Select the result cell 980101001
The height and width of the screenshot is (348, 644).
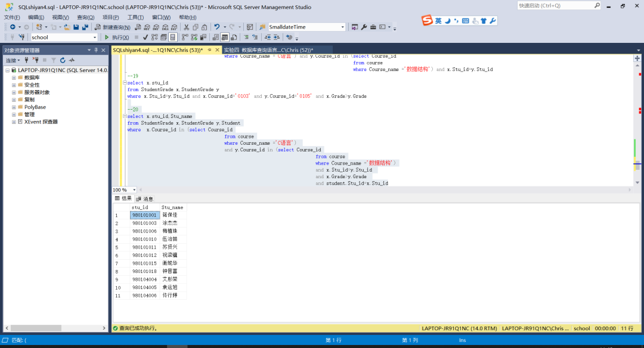[144, 215]
